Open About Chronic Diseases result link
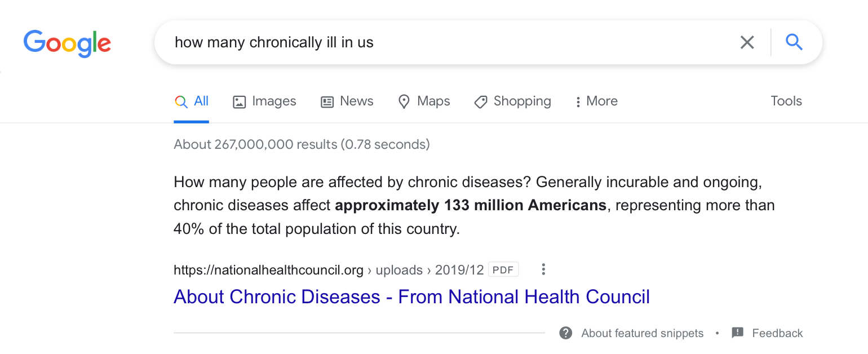 click(x=411, y=297)
